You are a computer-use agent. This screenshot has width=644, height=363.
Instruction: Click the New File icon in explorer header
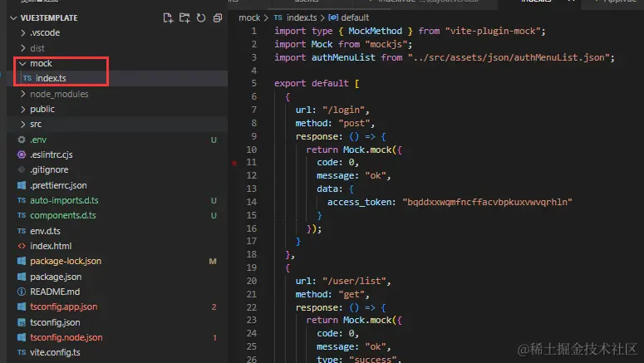click(x=168, y=17)
